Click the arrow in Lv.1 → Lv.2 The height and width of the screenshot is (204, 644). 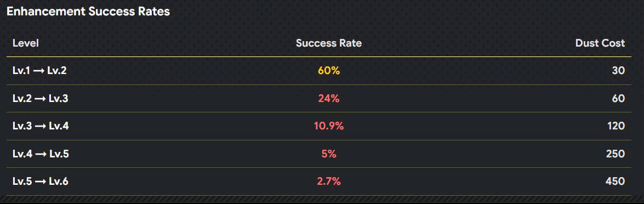tap(39, 71)
